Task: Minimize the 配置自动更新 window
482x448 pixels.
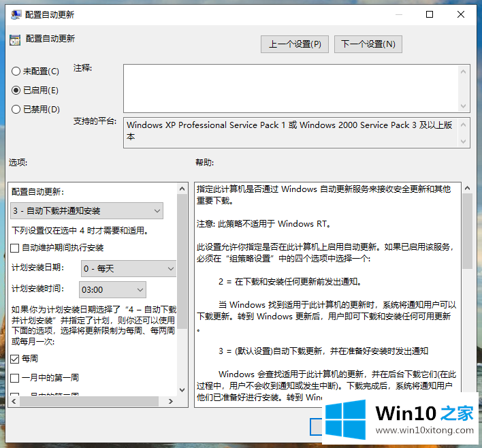Action: [399, 14]
